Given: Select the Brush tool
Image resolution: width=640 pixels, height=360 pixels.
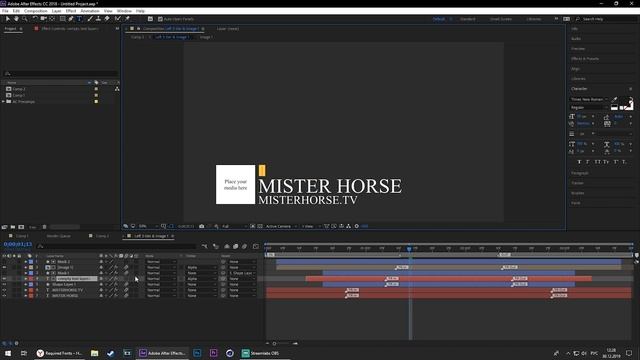Looking at the screenshot, I should 90,19.
